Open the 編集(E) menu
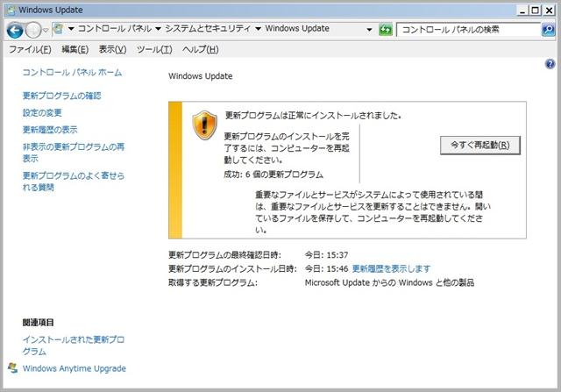This screenshot has height=392, width=561. point(75,49)
